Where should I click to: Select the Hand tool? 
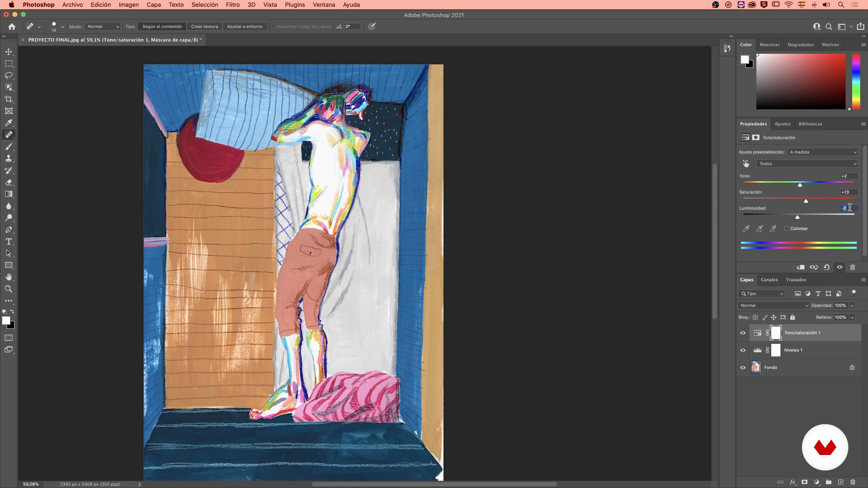[x=9, y=277]
